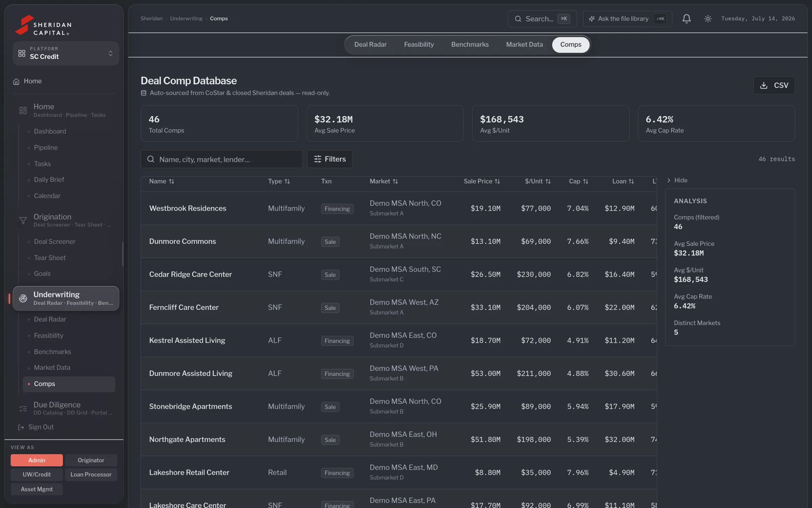
Task: Click the Home house icon in sidebar
Action: (16, 81)
